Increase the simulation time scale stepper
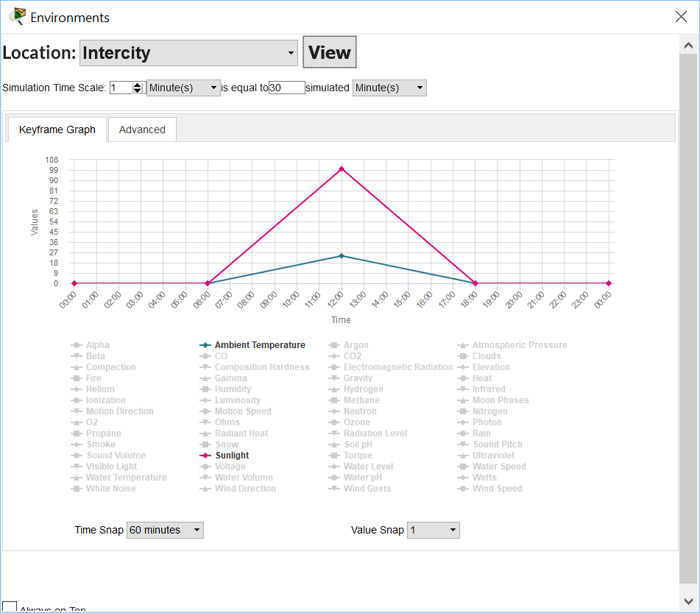Screen dimensions: 700x613 tap(138, 85)
